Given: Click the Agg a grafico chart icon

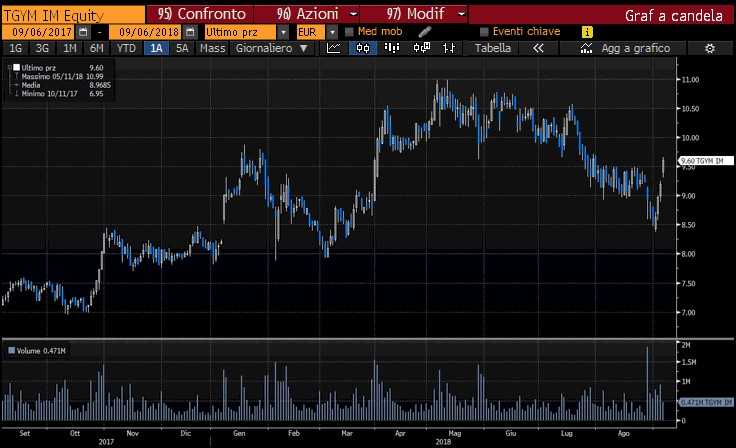Looking at the screenshot, I should point(586,48).
